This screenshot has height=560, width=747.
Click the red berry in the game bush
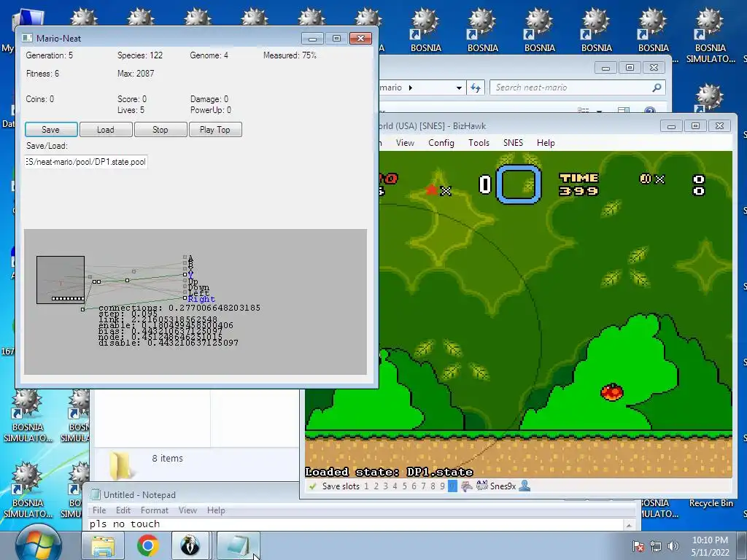[x=612, y=392]
